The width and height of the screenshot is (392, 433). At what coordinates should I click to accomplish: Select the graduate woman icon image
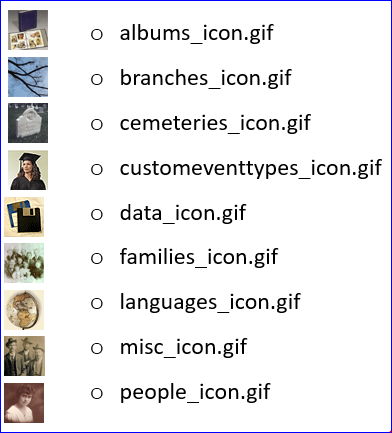pos(28,170)
